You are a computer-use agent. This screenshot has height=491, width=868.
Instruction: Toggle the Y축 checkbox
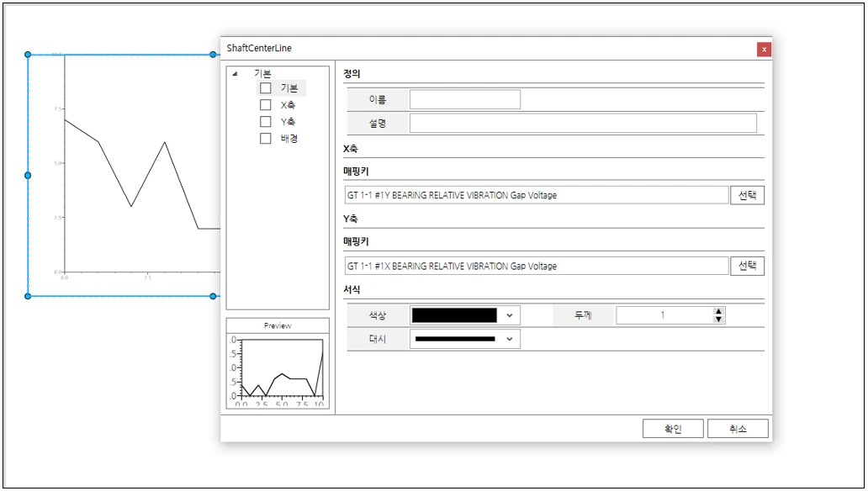coord(266,121)
